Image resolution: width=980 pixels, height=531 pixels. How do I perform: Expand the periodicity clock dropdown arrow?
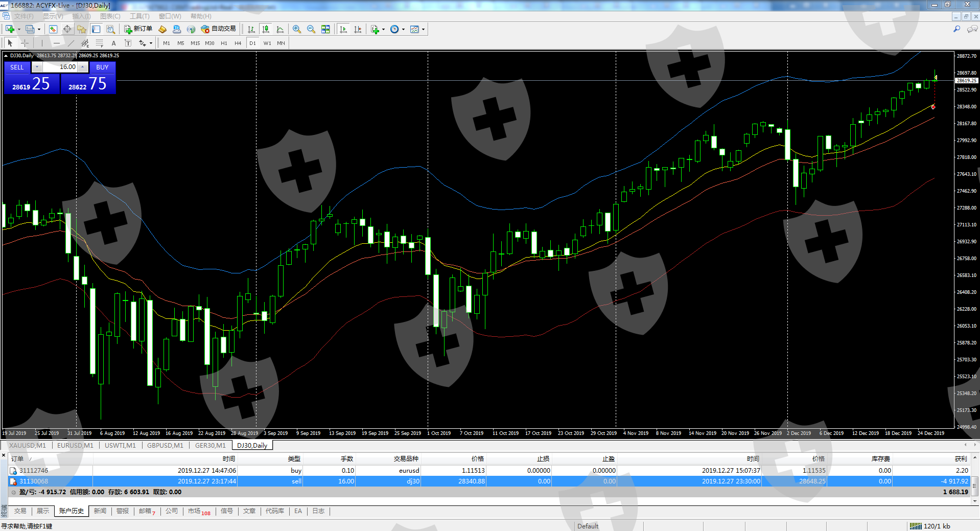click(403, 29)
